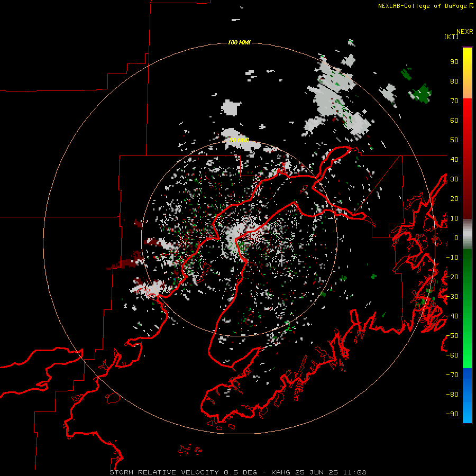Pick the blue band of the color bar
The height and width of the screenshot is (476, 476).
(x=467, y=396)
